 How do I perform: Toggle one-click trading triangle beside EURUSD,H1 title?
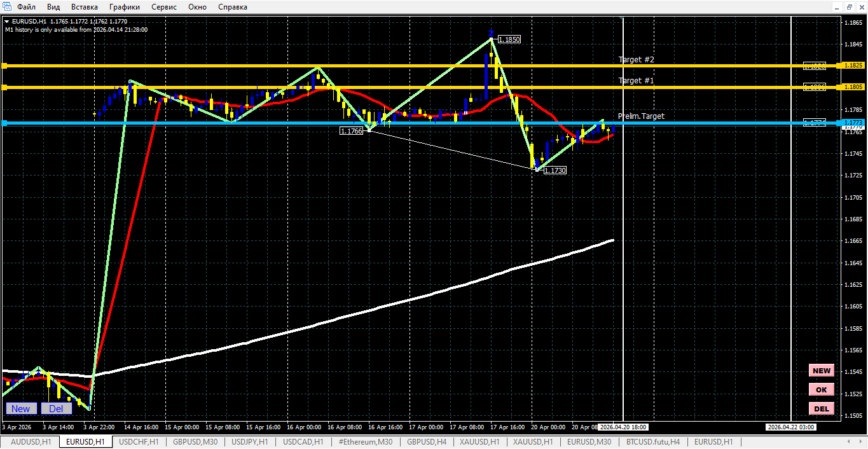(x=6, y=22)
